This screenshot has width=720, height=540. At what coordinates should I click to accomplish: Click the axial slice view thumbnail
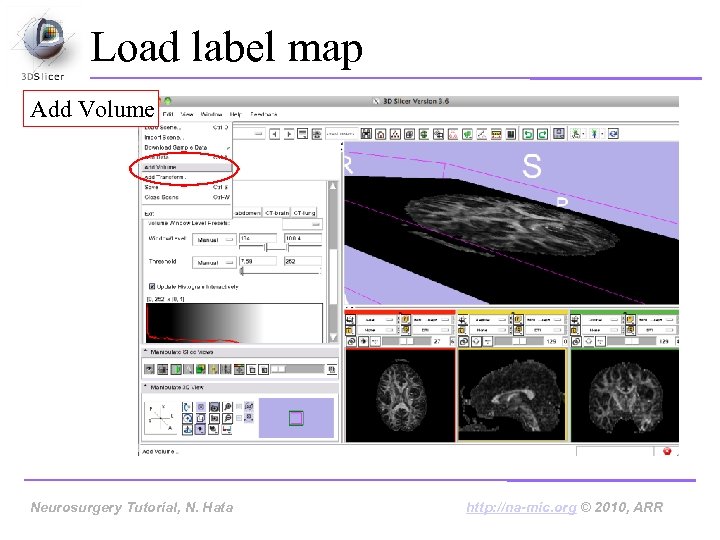pyautogui.click(x=400, y=396)
